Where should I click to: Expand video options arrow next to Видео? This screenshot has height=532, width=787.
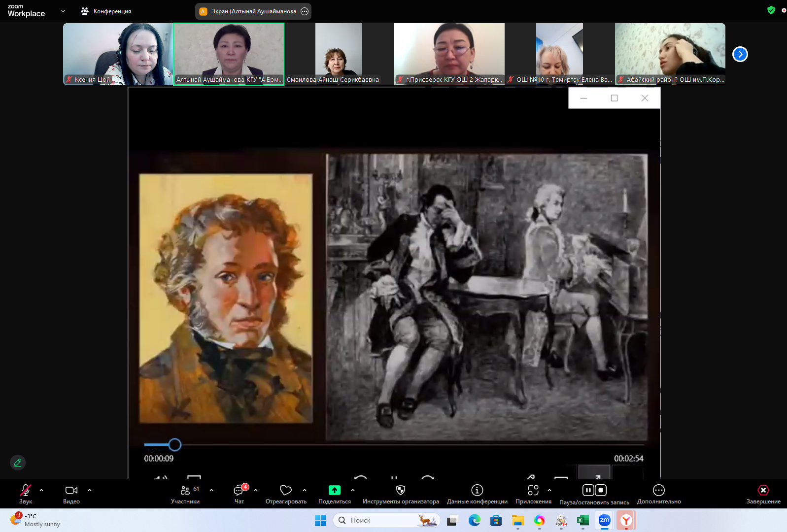coord(90,490)
